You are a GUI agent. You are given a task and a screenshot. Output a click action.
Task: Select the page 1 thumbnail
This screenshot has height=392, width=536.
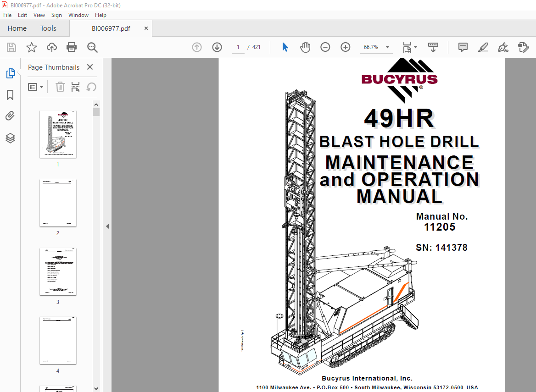click(x=58, y=134)
